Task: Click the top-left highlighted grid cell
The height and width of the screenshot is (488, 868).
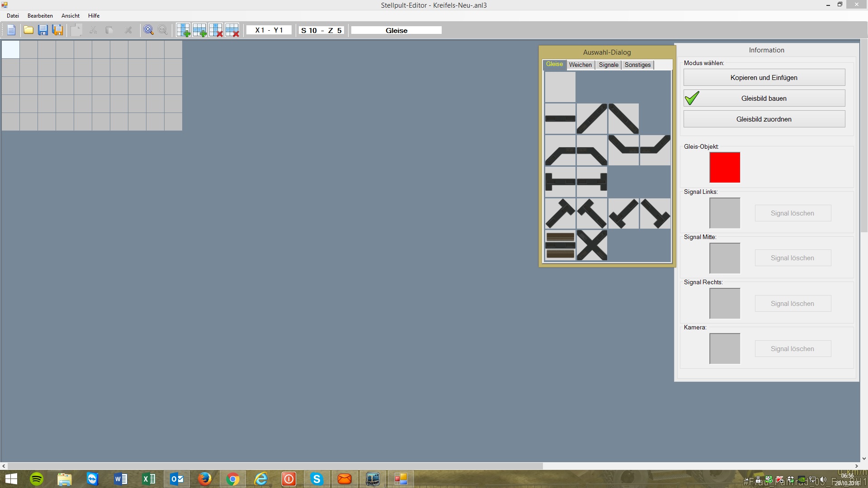Action: pos(11,50)
